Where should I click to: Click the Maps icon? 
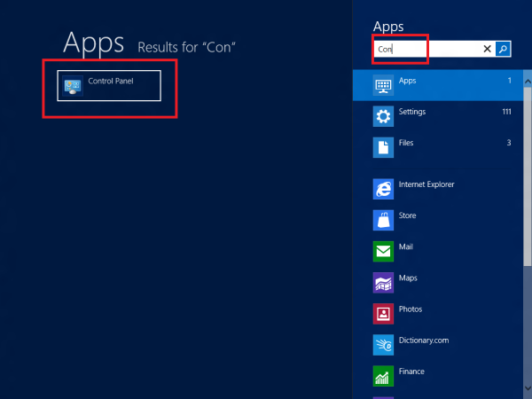(x=383, y=283)
